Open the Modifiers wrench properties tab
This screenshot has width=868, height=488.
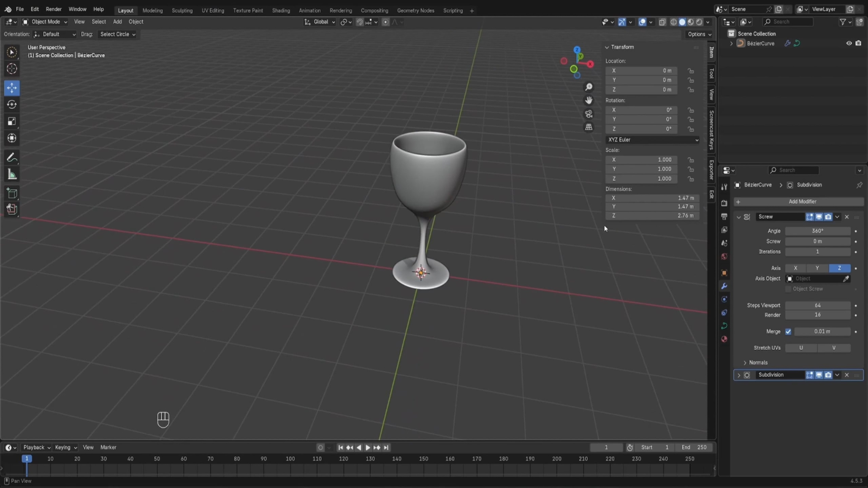click(x=724, y=286)
